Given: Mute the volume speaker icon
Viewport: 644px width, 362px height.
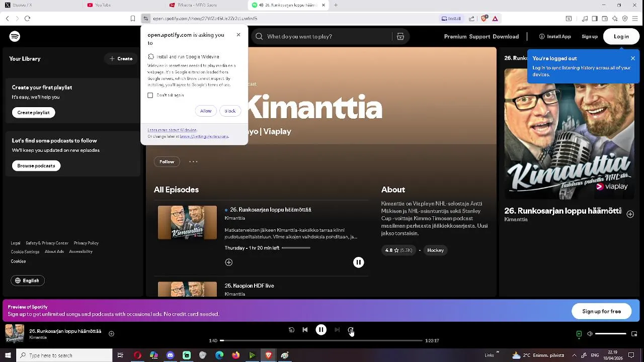Looking at the screenshot, I should pos(590,334).
